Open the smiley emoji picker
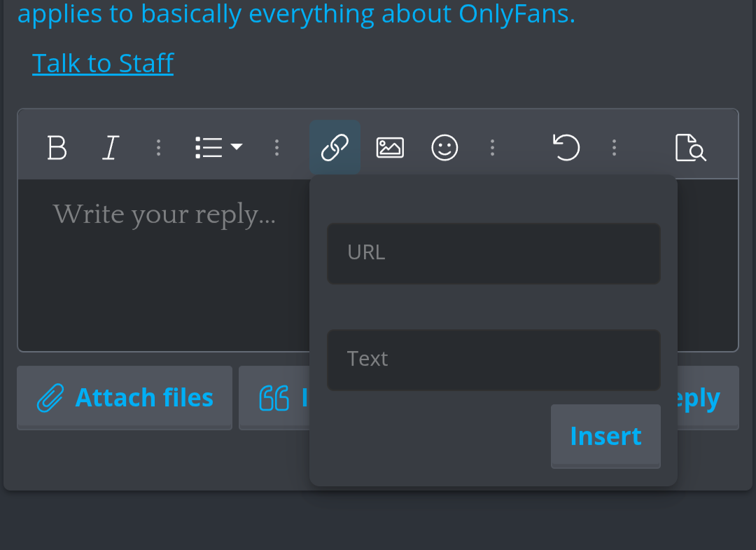The width and height of the screenshot is (756, 550). pos(444,147)
